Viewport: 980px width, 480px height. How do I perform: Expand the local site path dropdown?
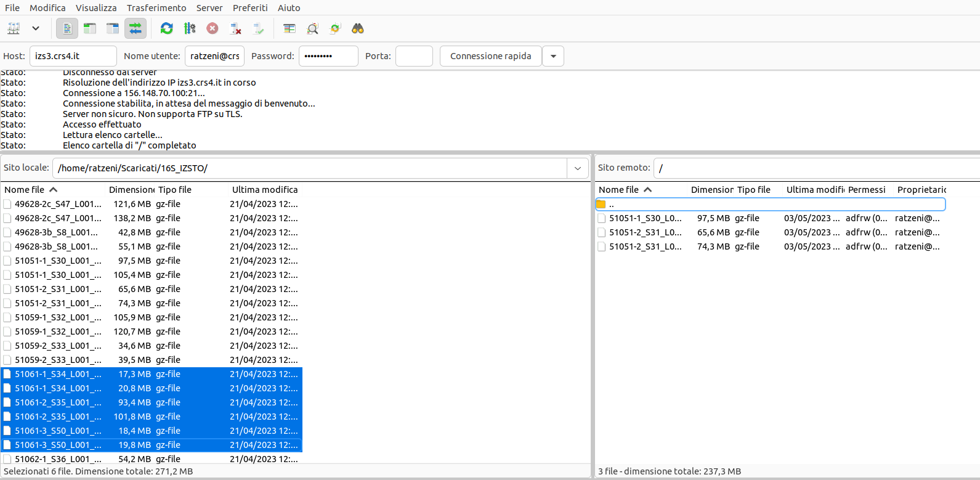pyautogui.click(x=577, y=168)
